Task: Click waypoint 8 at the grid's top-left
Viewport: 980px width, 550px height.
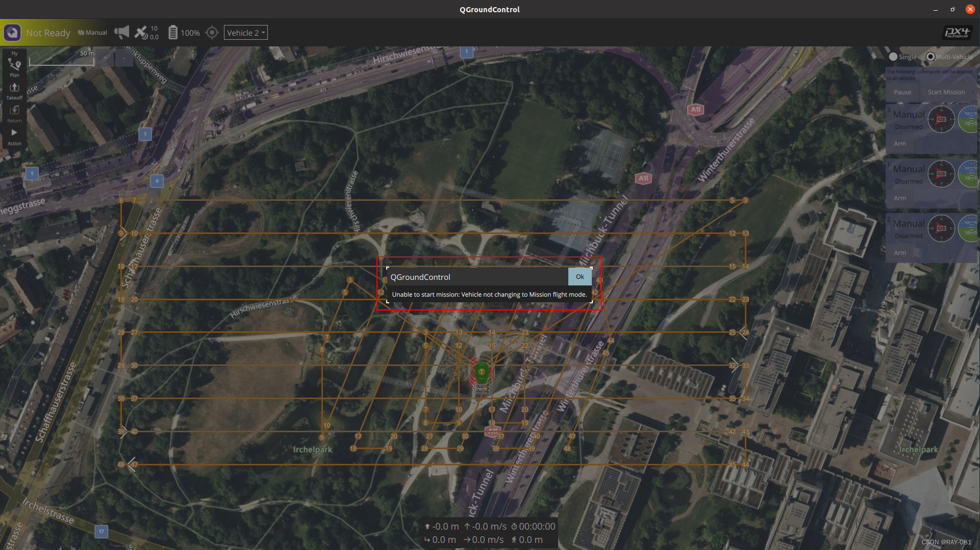Action: pyautogui.click(x=121, y=200)
